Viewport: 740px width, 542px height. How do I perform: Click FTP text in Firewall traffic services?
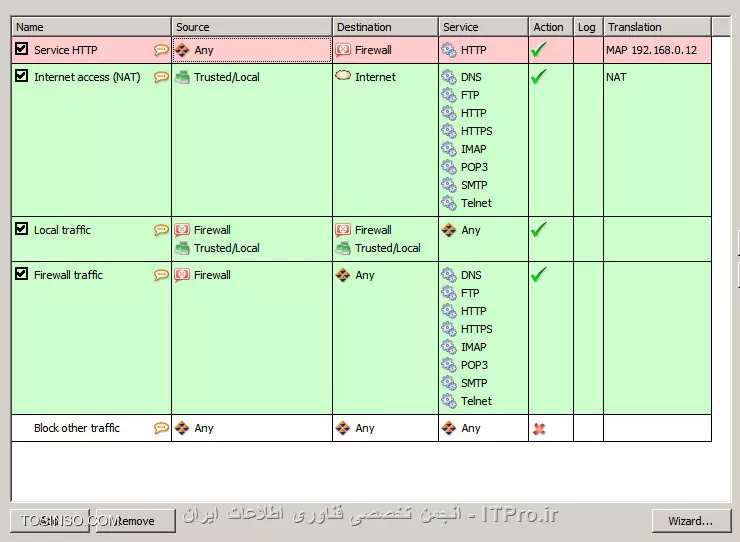pos(470,293)
